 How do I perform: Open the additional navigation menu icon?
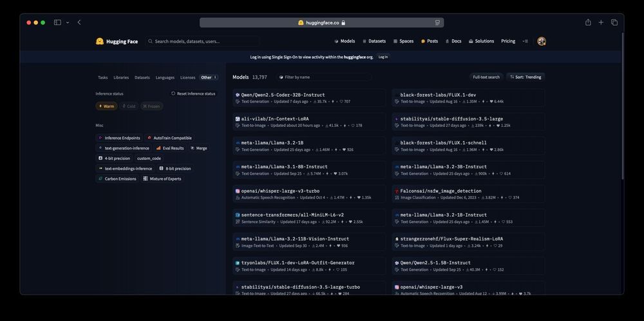click(526, 41)
